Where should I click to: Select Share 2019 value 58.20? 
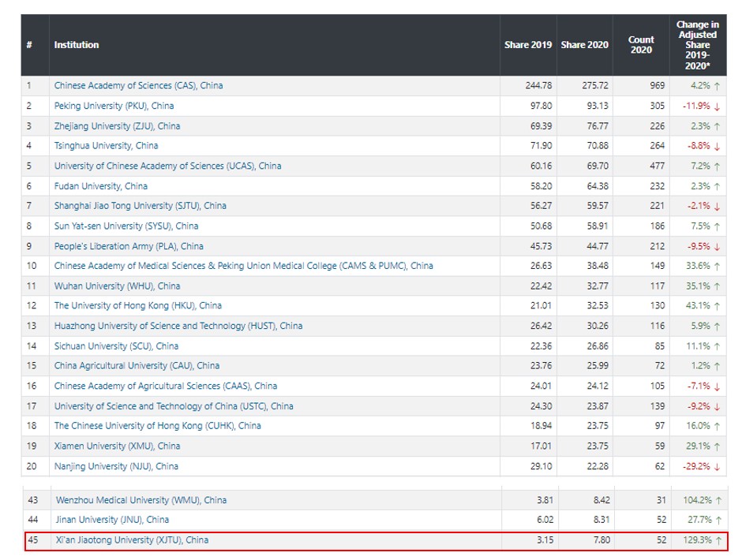(x=542, y=186)
